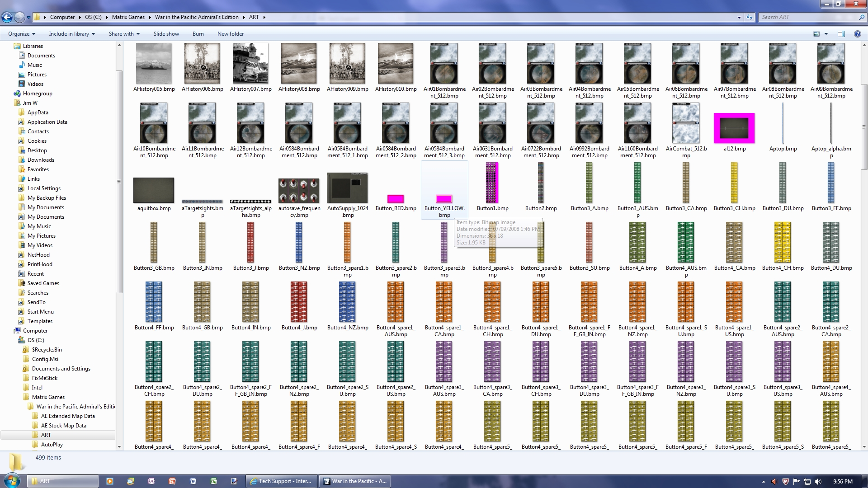The image size is (868, 488).
Task: Click the New folder button
Action: [230, 34]
